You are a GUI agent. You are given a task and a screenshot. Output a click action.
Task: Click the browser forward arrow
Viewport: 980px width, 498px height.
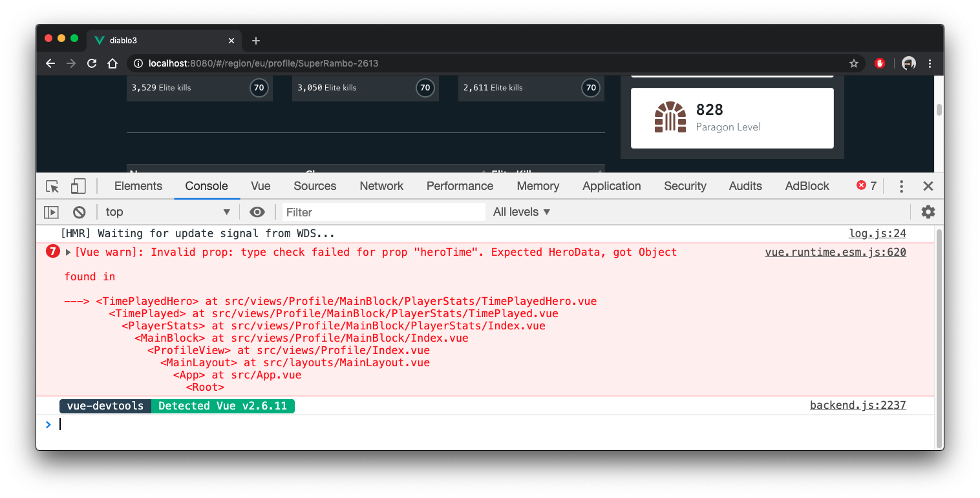tap(71, 63)
